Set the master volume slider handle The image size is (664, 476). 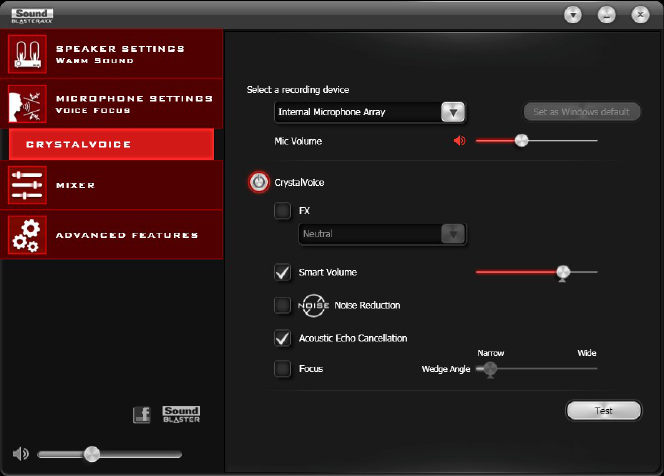pos(91,454)
